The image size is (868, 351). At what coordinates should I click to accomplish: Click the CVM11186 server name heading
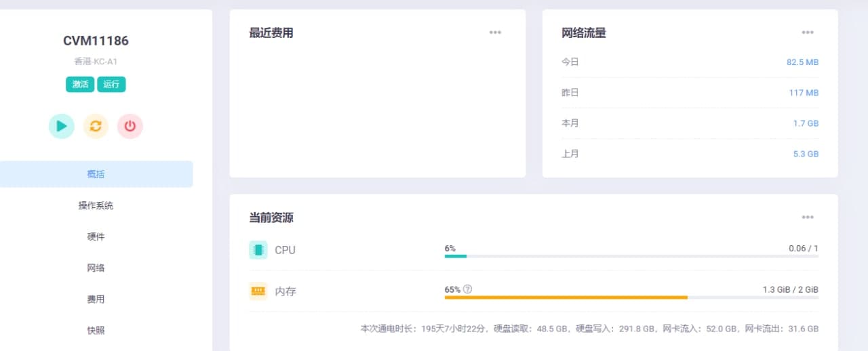click(x=96, y=41)
